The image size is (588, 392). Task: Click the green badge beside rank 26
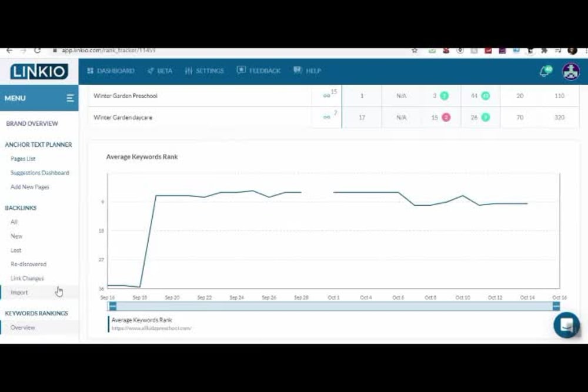(x=485, y=118)
